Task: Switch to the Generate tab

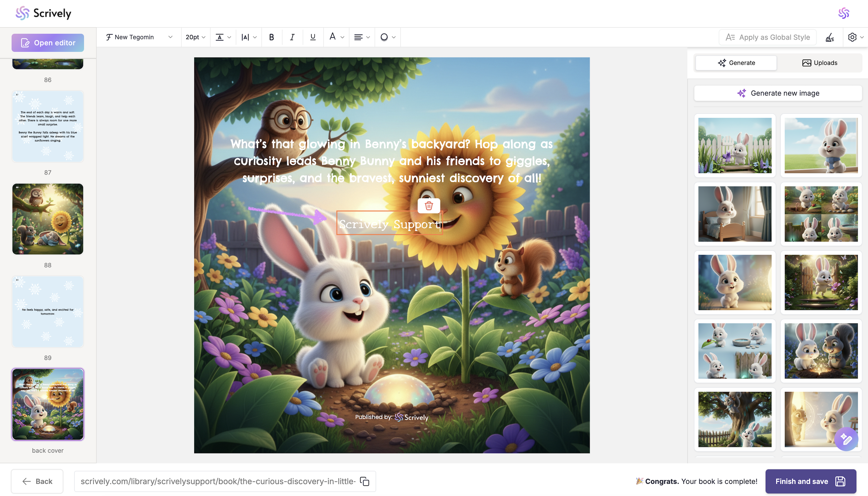Action: (x=736, y=63)
